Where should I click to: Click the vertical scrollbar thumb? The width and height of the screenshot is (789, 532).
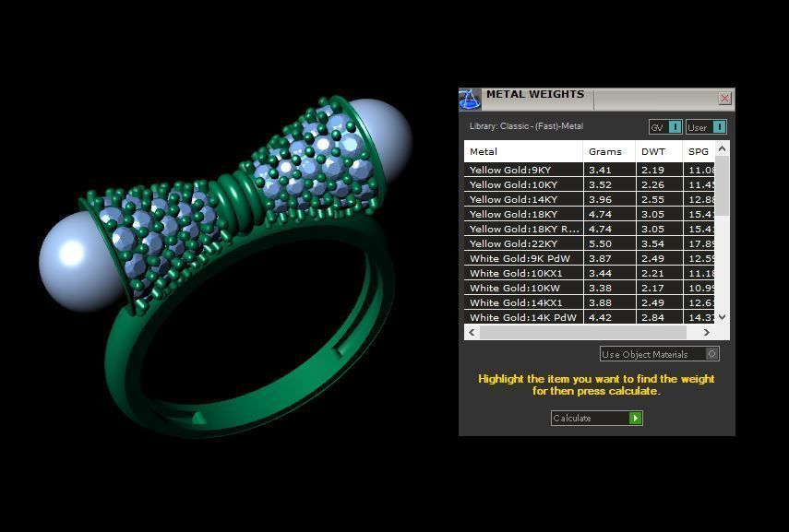(x=722, y=186)
